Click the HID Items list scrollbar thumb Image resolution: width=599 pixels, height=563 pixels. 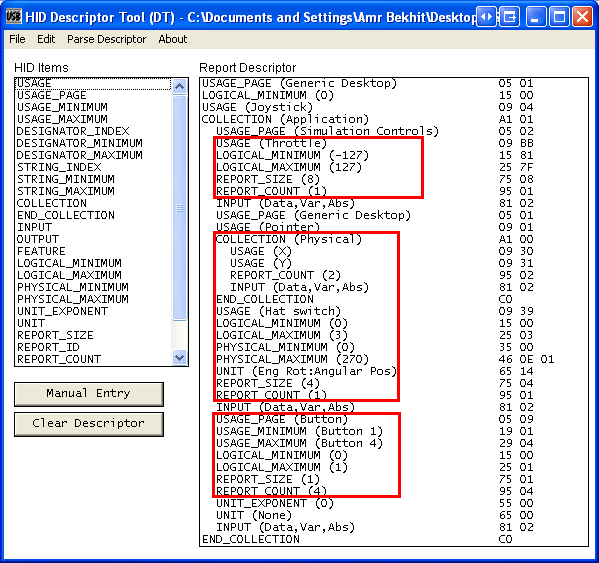click(x=179, y=207)
